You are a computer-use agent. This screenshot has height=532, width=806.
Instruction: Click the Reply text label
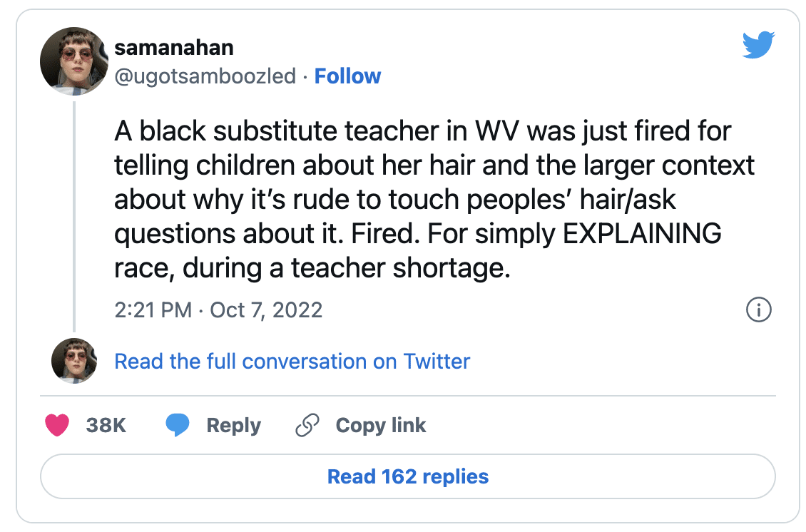click(233, 426)
